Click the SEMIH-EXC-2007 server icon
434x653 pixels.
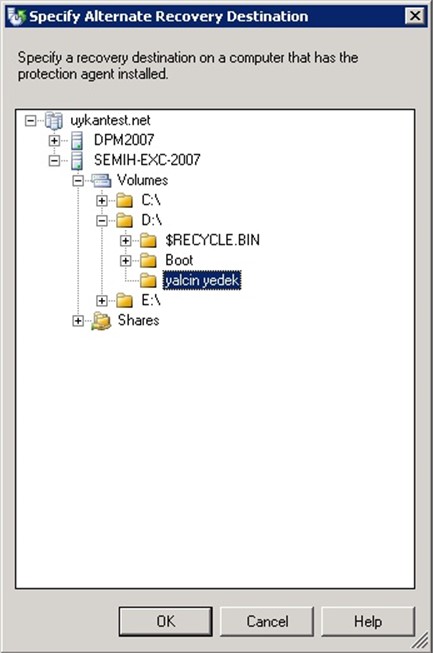pos(77,160)
